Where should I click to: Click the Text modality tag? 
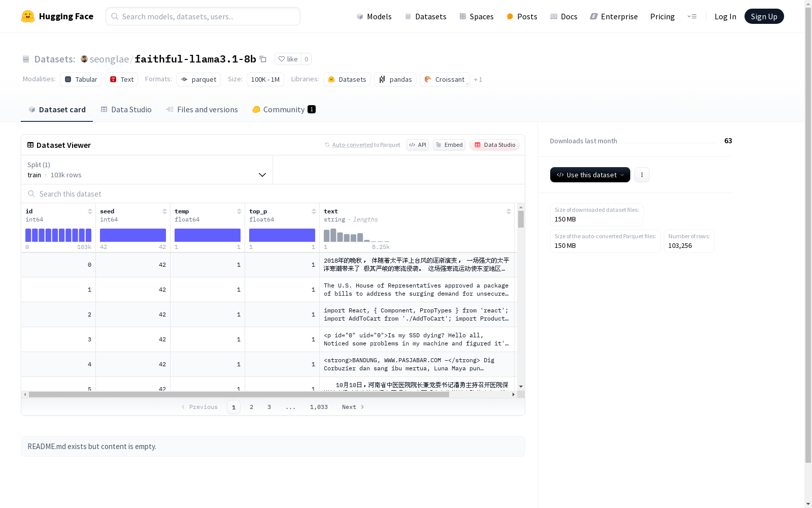(122, 79)
